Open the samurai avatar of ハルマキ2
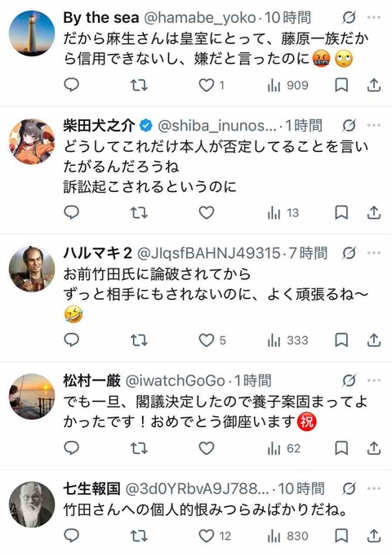Image resolution: width=392 pixels, height=556 pixels. pos(32,269)
